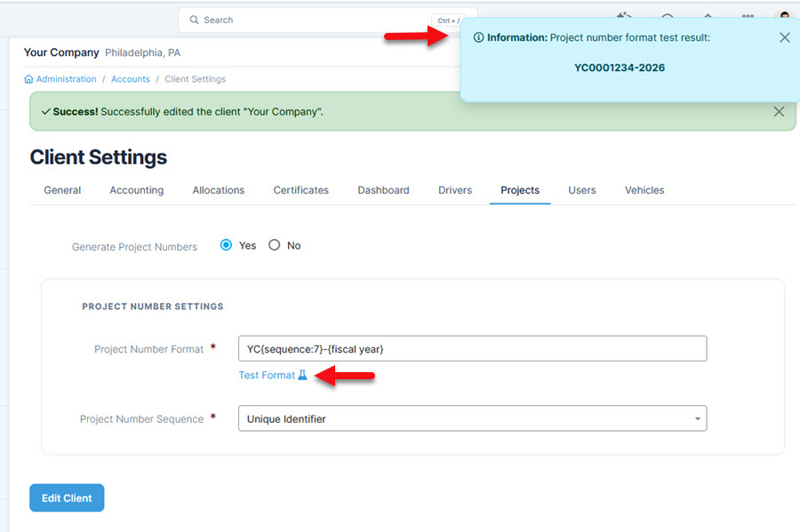This screenshot has height=532, width=800.
Task: Switch to the General tab
Action: [62, 190]
